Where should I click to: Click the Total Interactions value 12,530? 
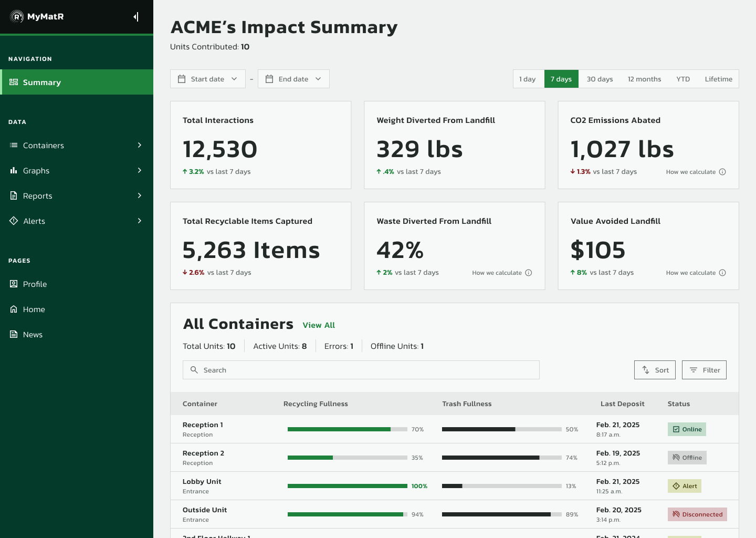point(220,149)
